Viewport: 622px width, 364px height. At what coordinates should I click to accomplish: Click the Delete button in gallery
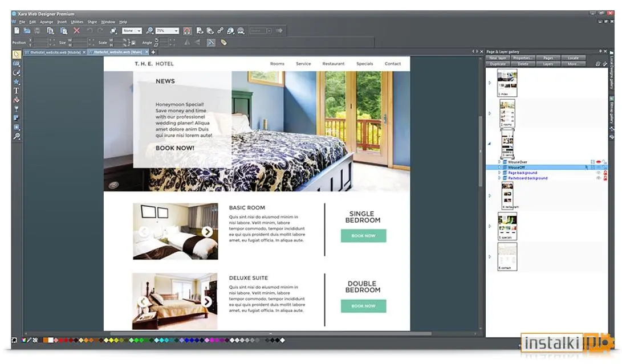point(522,64)
